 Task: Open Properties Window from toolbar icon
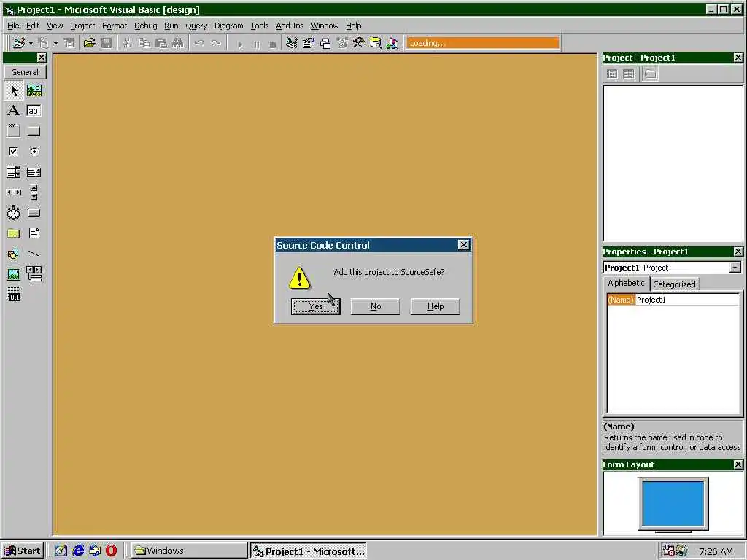pyautogui.click(x=309, y=43)
